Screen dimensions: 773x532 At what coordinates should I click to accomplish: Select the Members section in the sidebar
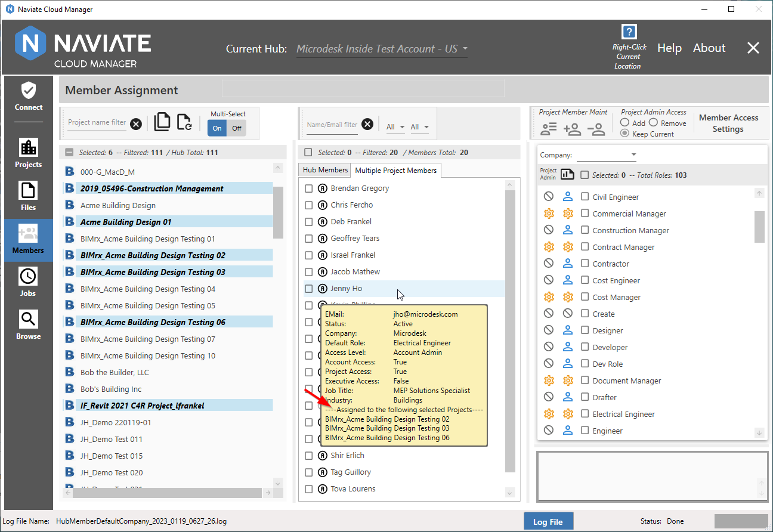pyautogui.click(x=29, y=240)
